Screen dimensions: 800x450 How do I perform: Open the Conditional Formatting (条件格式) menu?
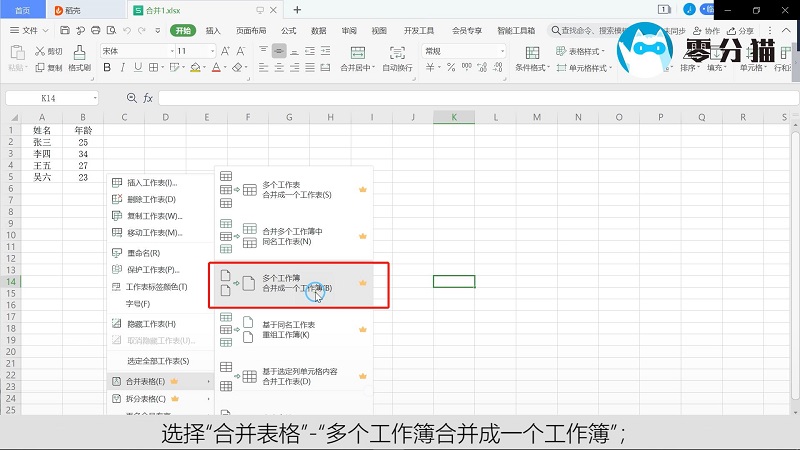532,58
